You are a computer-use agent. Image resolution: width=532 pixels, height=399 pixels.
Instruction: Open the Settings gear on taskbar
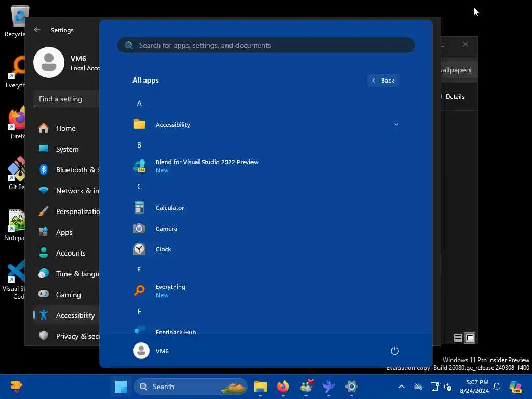pos(352,387)
